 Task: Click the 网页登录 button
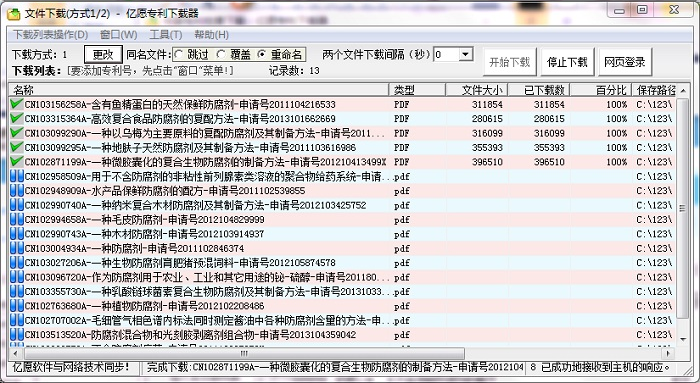point(625,62)
